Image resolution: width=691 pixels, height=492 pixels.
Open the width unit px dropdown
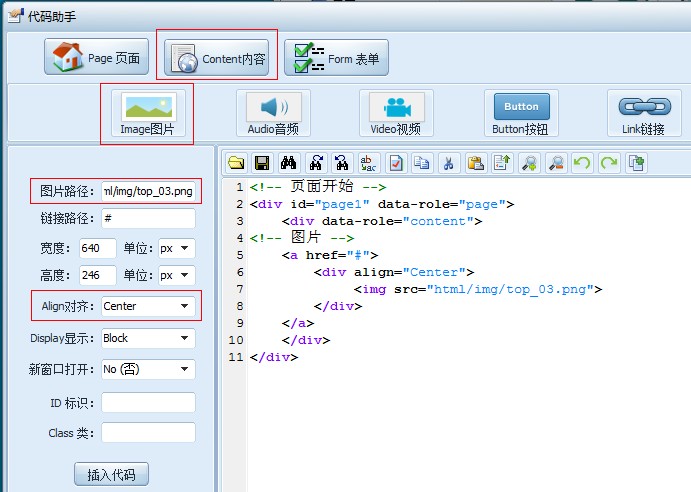coord(176,248)
